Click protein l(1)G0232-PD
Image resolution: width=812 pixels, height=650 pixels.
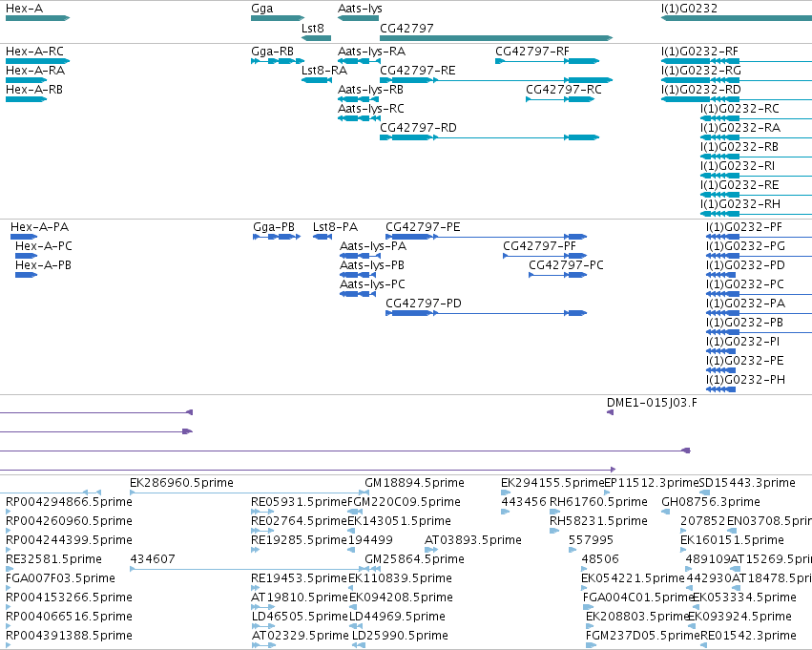pyautogui.click(x=720, y=275)
